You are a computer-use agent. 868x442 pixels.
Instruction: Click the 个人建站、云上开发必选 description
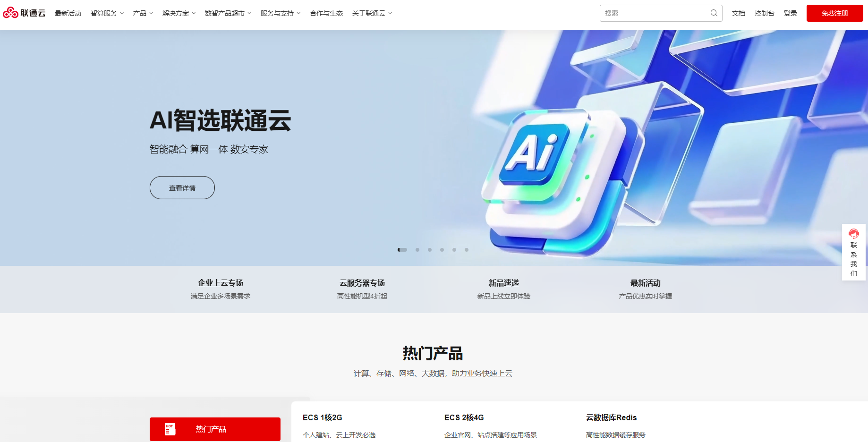pos(339,435)
